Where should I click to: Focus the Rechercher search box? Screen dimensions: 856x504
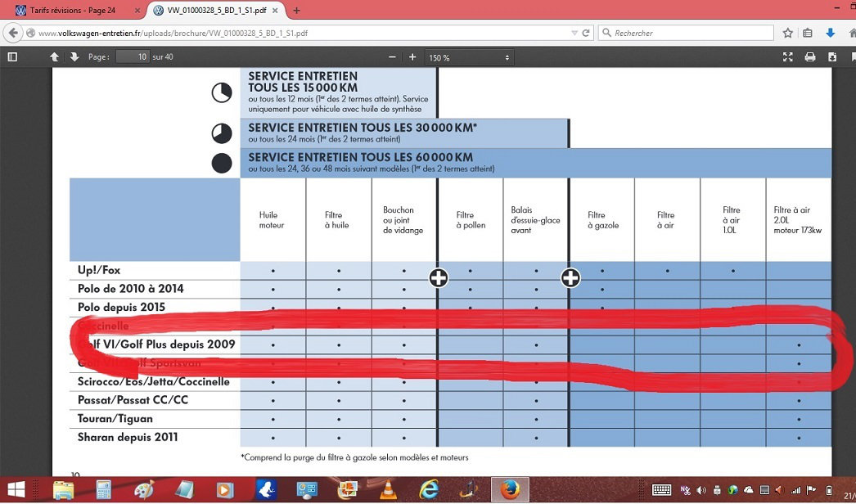687,33
